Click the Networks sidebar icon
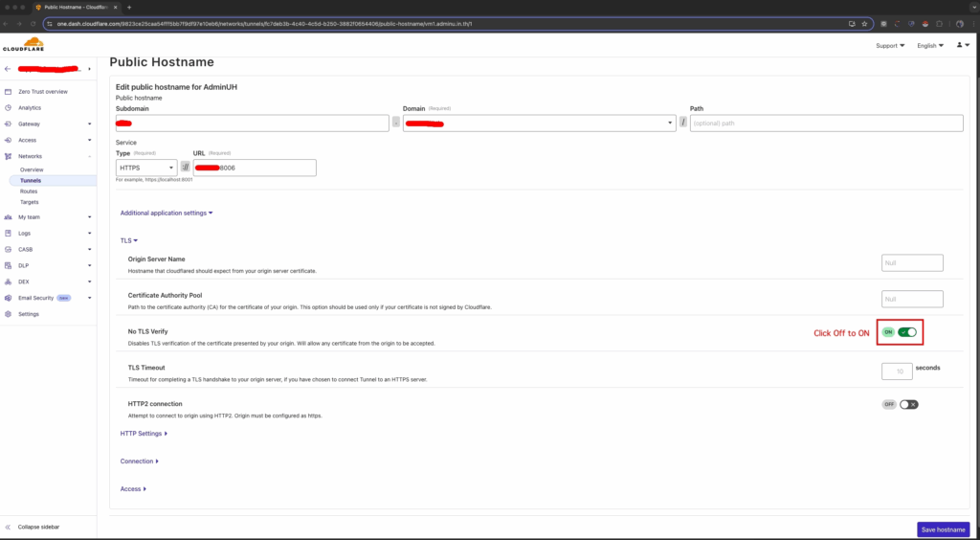 pyautogui.click(x=8, y=156)
